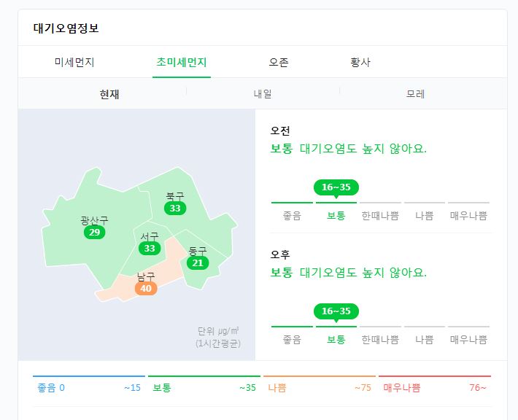
Task: Click the orange 남구 40 badge
Action: [x=146, y=288]
